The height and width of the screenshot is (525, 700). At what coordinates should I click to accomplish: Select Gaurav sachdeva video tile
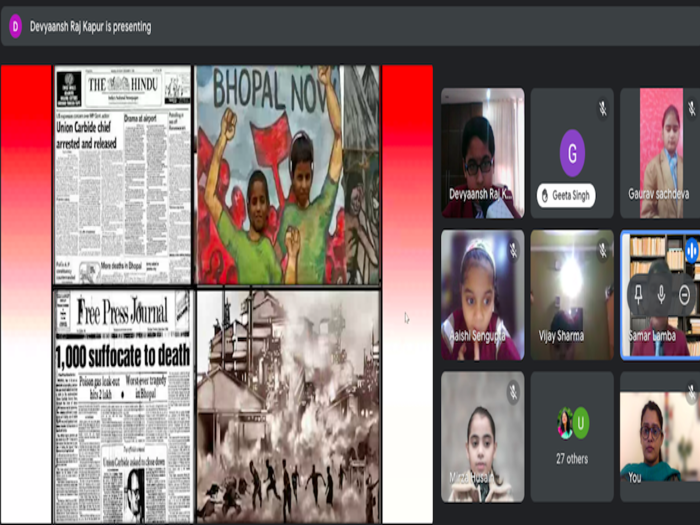pos(660,153)
